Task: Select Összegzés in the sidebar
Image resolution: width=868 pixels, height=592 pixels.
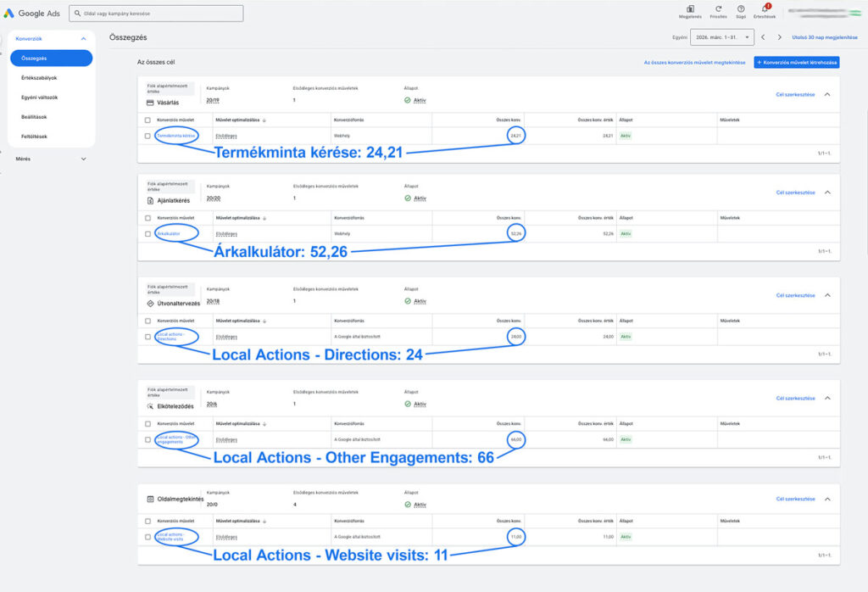Action: click(51, 59)
